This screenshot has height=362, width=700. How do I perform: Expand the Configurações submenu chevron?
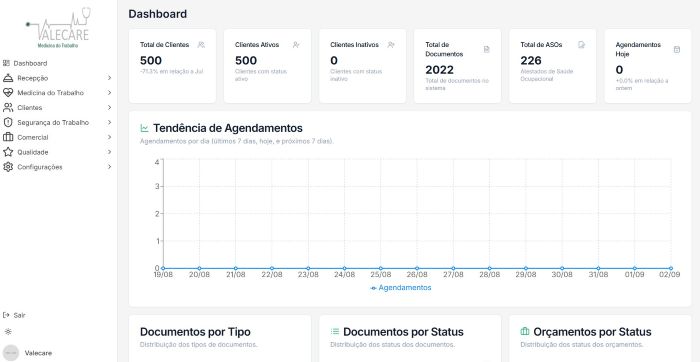(x=109, y=167)
